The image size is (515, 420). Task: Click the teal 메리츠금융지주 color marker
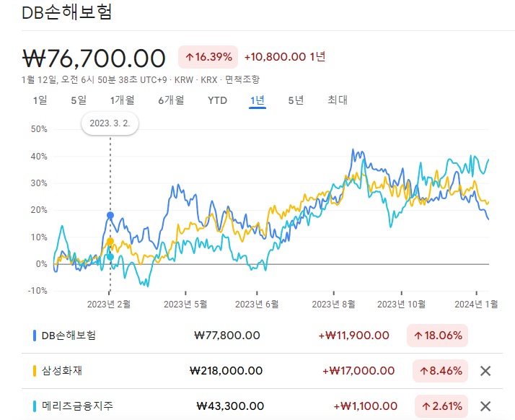click(35, 406)
